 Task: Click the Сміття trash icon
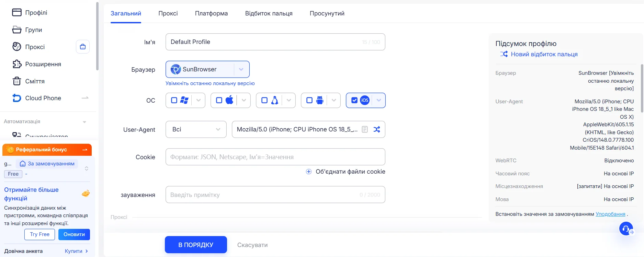click(16, 81)
